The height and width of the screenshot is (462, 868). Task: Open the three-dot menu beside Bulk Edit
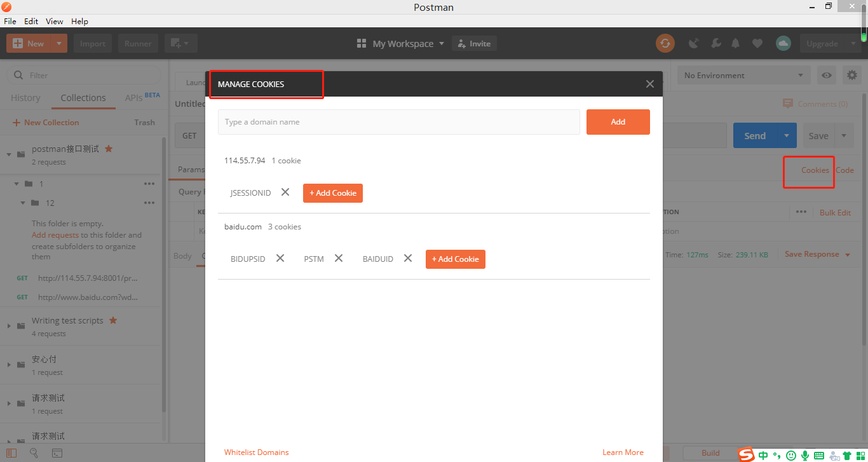(801, 212)
